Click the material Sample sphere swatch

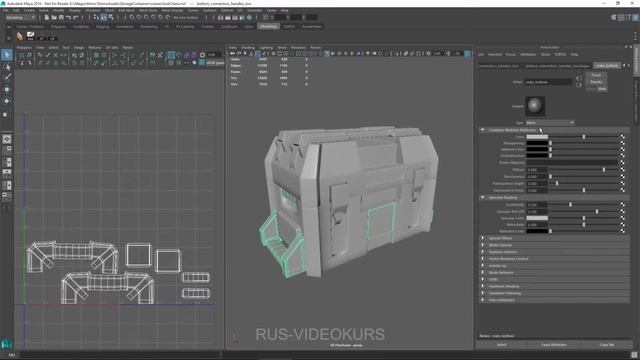(535, 106)
